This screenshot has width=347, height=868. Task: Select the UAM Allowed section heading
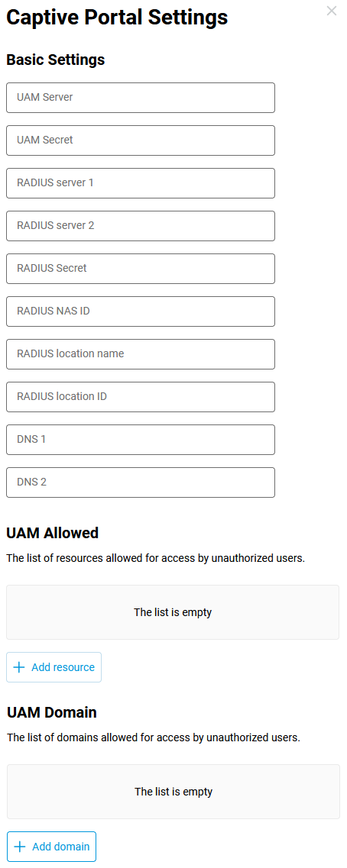pos(52,533)
